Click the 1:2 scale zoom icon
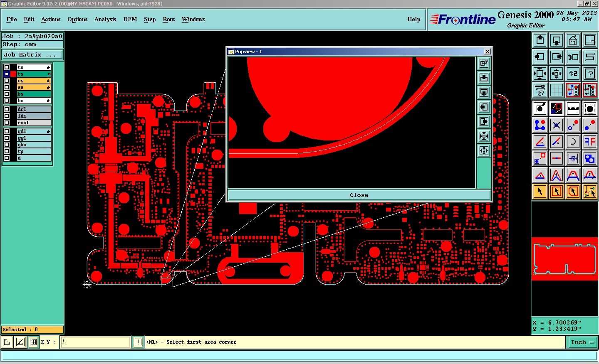 (573, 74)
